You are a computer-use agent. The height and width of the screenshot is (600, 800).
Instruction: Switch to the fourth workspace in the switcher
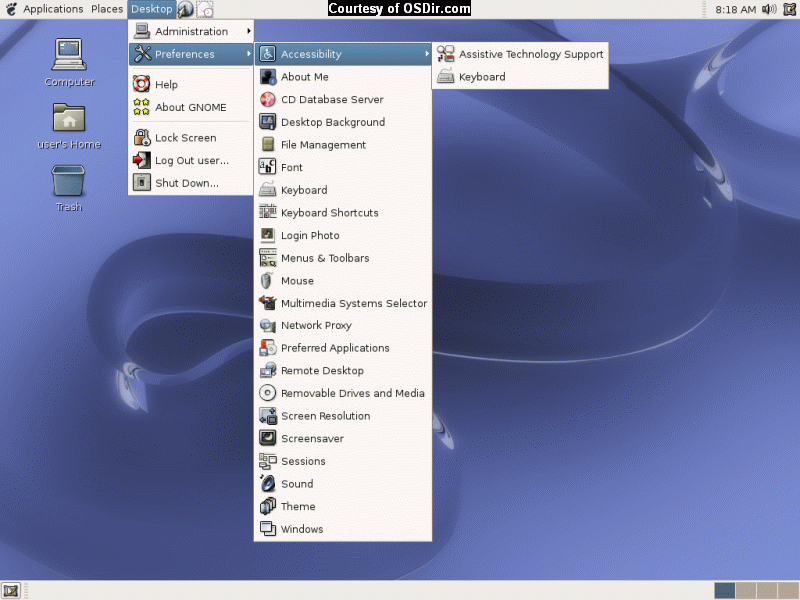coord(788,591)
